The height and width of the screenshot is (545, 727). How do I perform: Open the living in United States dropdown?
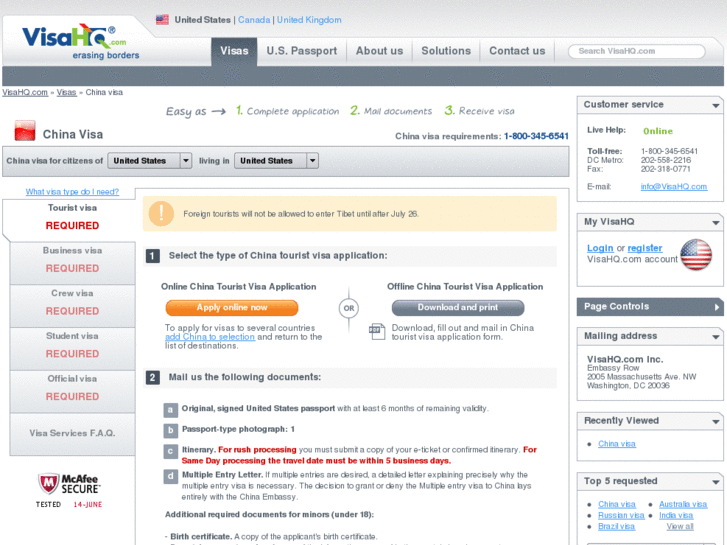click(x=276, y=160)
